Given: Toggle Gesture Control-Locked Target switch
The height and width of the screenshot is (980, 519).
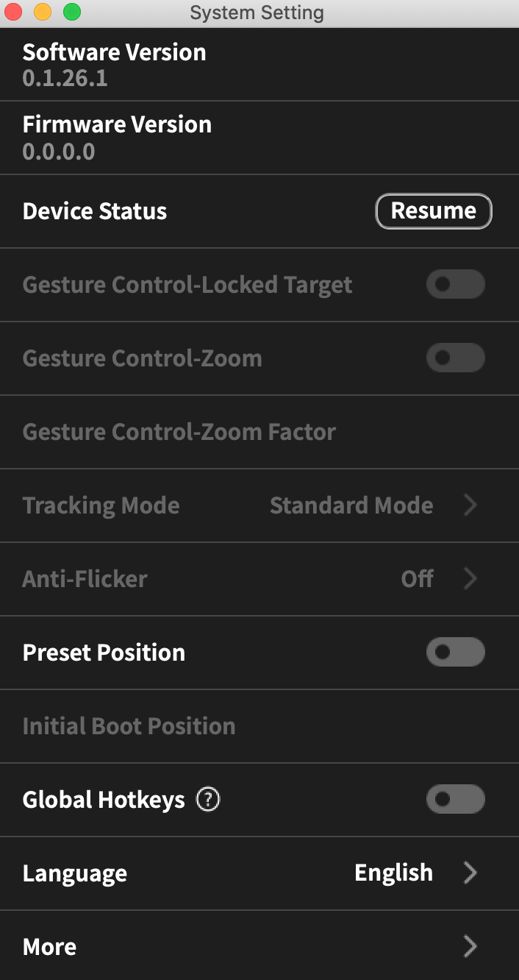Looking at the screenshot, I should pos(455,285).
